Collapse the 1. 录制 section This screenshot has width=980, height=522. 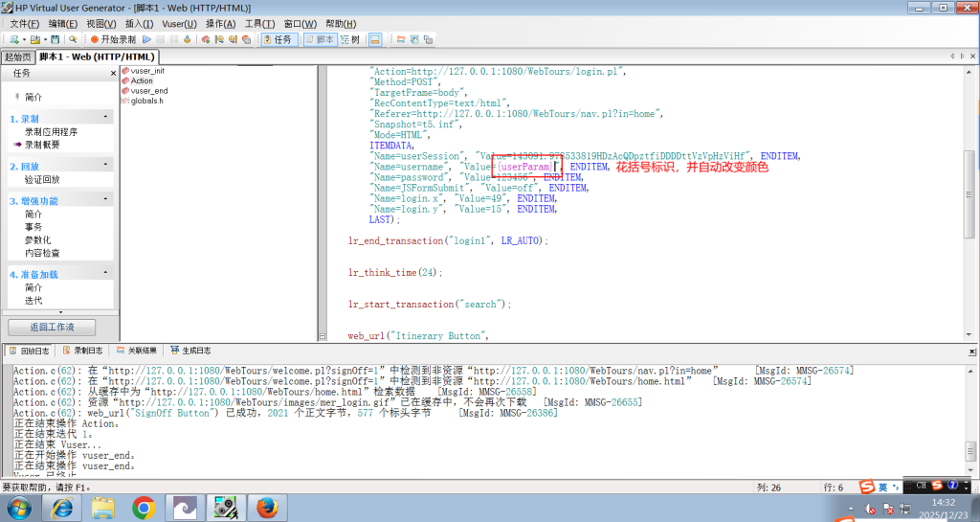(x=104, y=118)
